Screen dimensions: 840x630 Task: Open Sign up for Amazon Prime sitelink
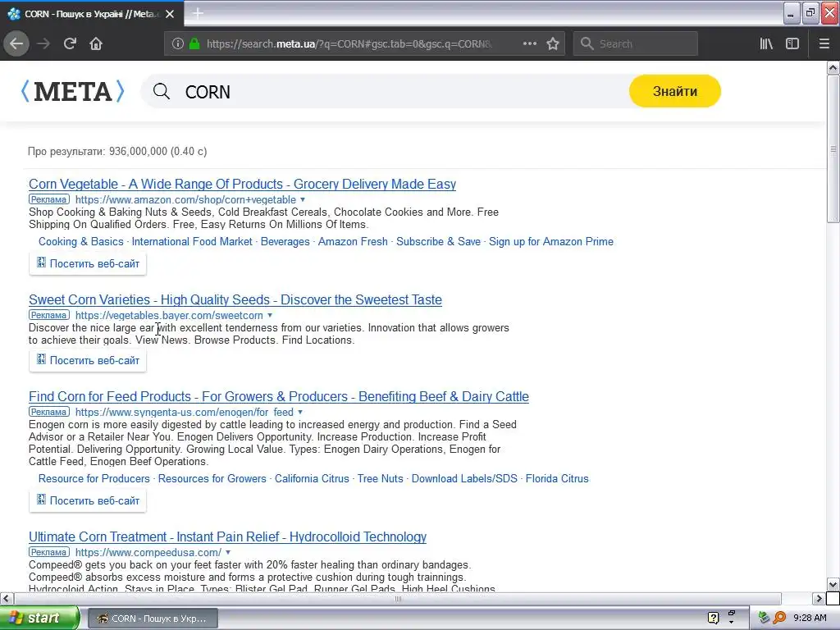click(551, 242)
